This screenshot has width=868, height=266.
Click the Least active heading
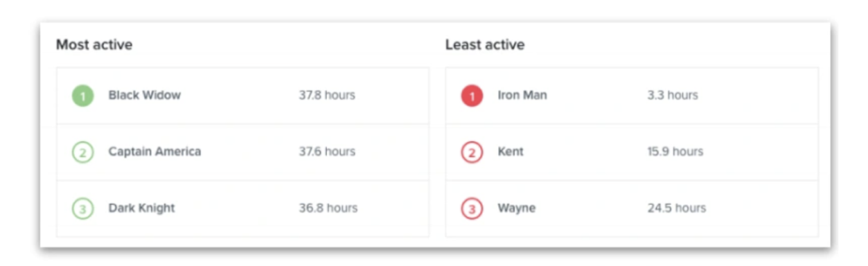point(485,45)
